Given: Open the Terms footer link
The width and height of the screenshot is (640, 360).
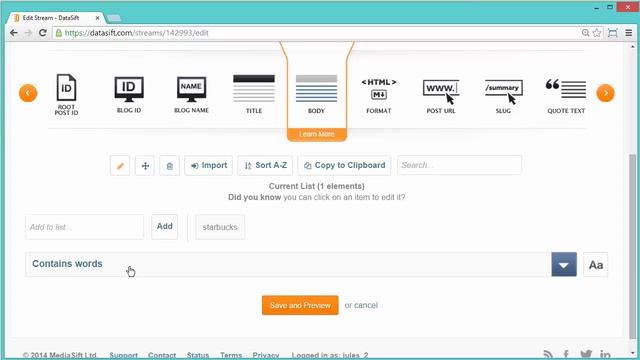Looking at the screenshot, I should 231,355.
